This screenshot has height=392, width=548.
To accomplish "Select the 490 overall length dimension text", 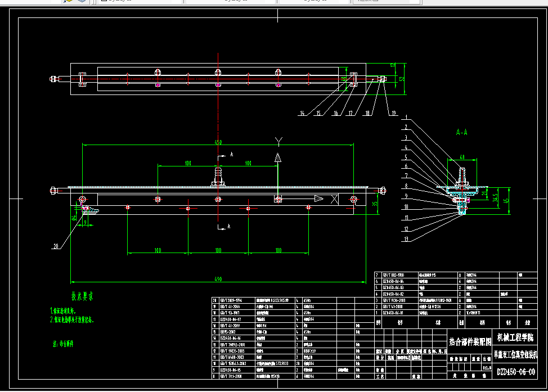I will [218, 279].
